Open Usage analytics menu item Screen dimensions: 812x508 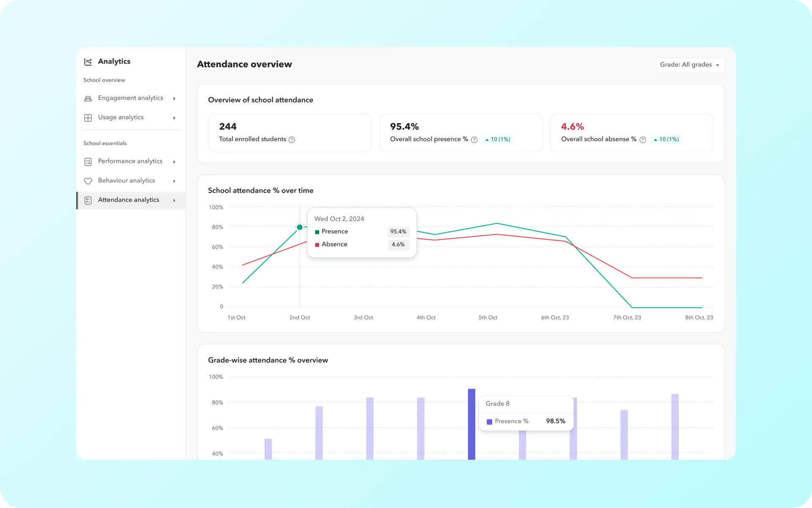[131, 118]
